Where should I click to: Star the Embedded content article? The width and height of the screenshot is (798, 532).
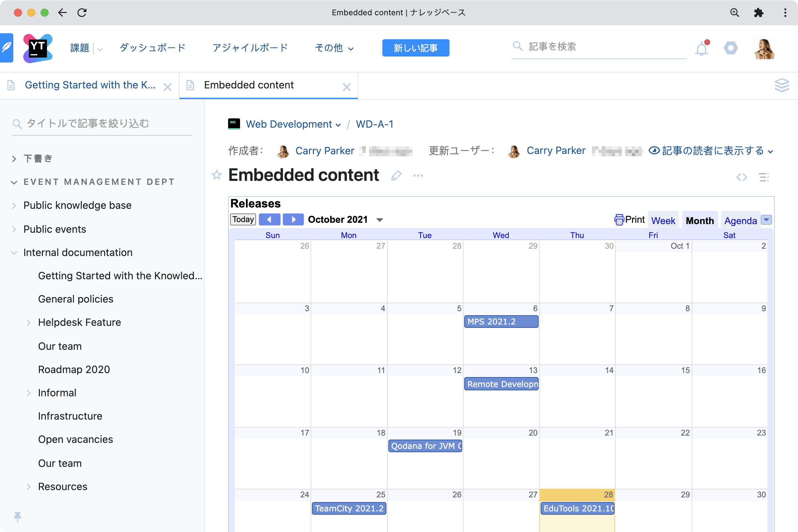[216, 175]
